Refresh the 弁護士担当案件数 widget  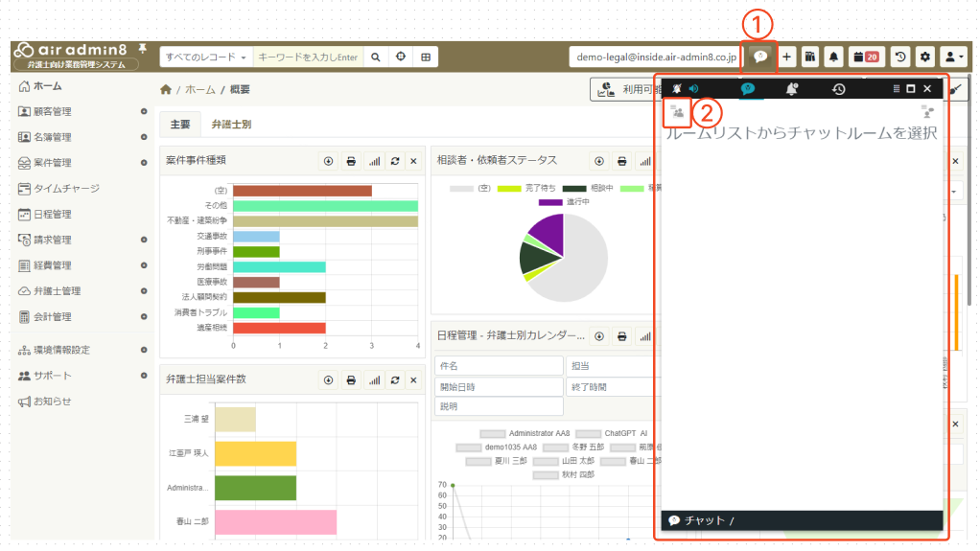click(395, 380)
